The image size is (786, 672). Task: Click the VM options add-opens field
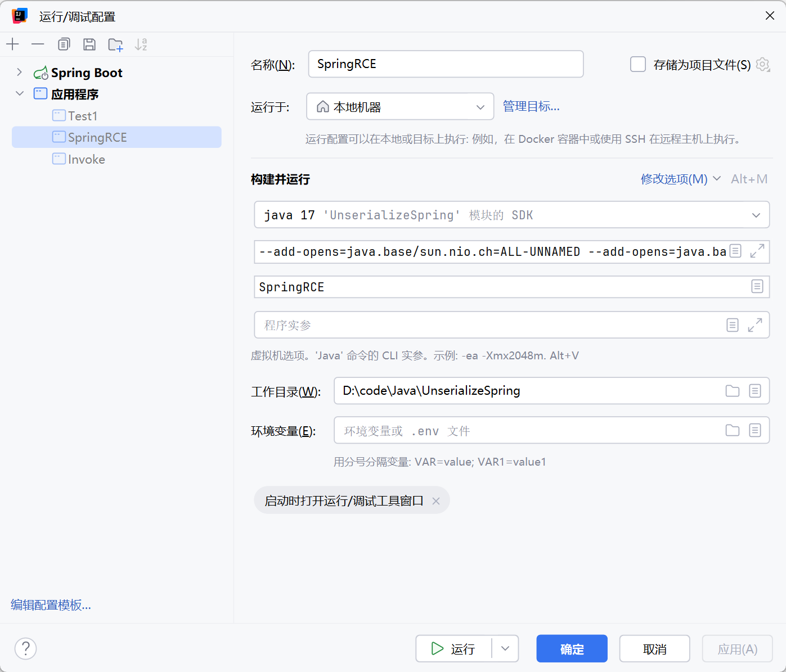coord(492,251)
